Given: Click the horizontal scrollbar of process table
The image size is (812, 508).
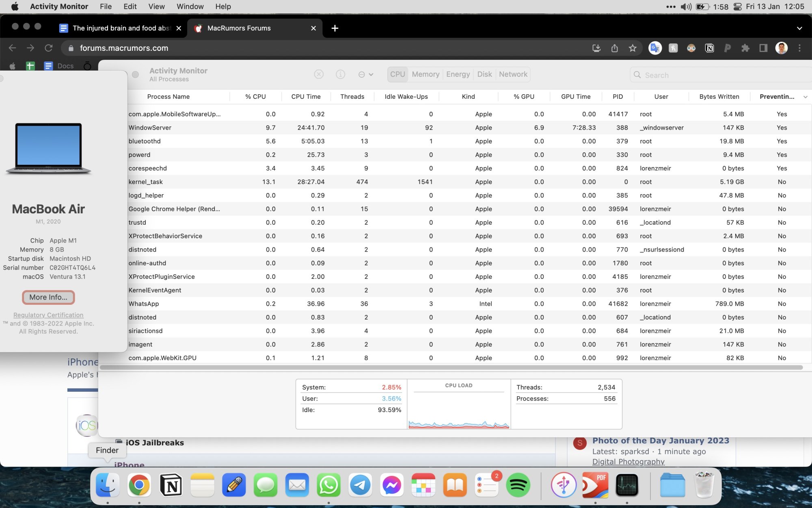Looking at the screenshot, I should pyautogui.click(x=451, y=367).
